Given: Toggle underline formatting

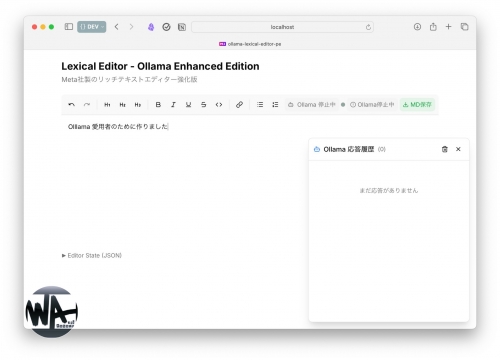Looking at the screenshot, I should click(188, 105).
